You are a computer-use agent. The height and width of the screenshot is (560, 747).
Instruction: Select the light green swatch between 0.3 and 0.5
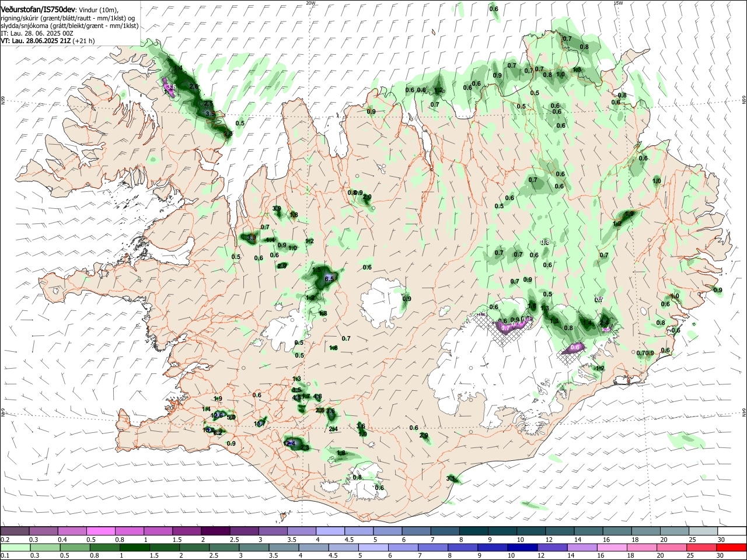(46, 548)
